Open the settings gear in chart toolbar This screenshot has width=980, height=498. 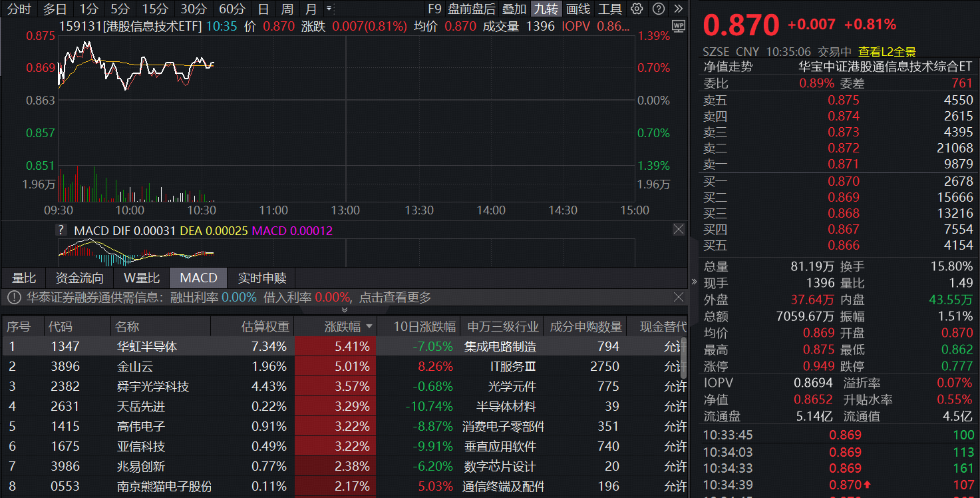[x=637, y=9]
